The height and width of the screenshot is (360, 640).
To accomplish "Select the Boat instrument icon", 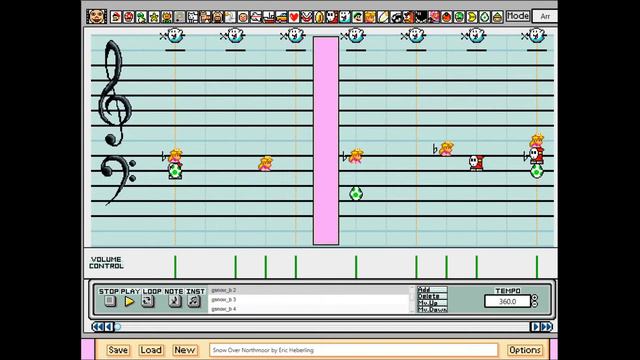I will (269, 17).
